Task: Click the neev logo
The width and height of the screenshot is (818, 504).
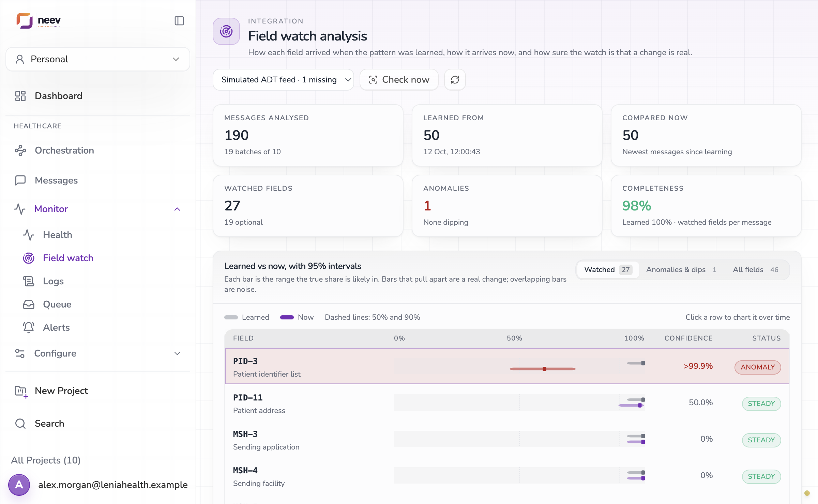Action: [39, 21]
